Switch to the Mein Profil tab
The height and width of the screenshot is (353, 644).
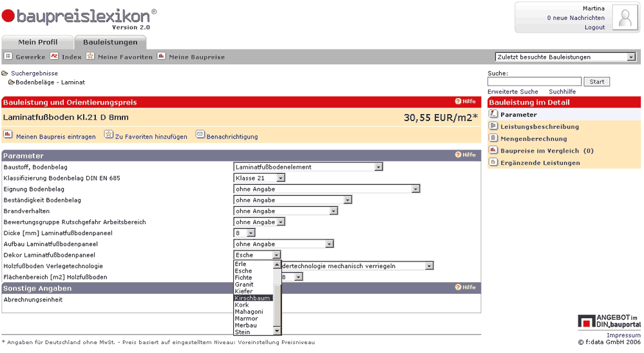click(x=37, y=43)
